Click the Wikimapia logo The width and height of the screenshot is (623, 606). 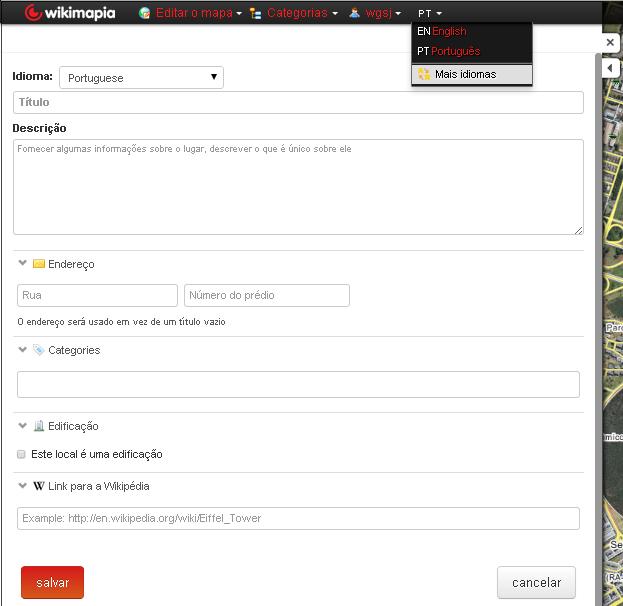point(69,13)
